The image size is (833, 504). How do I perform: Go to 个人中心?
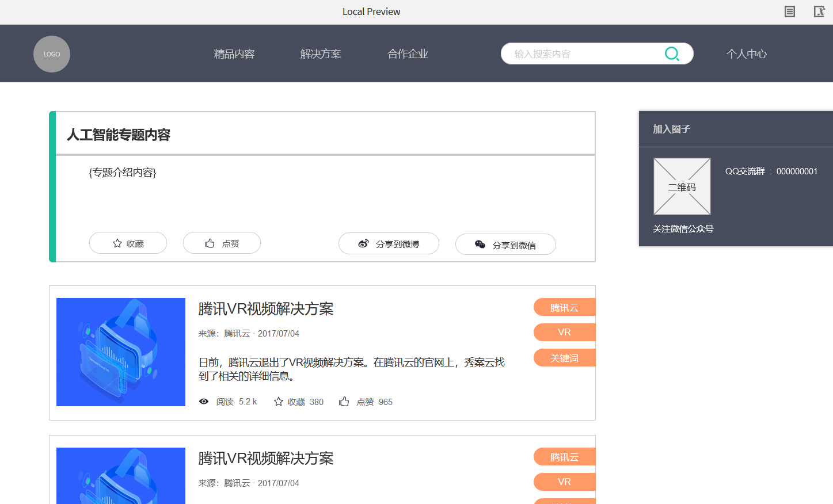747,54
